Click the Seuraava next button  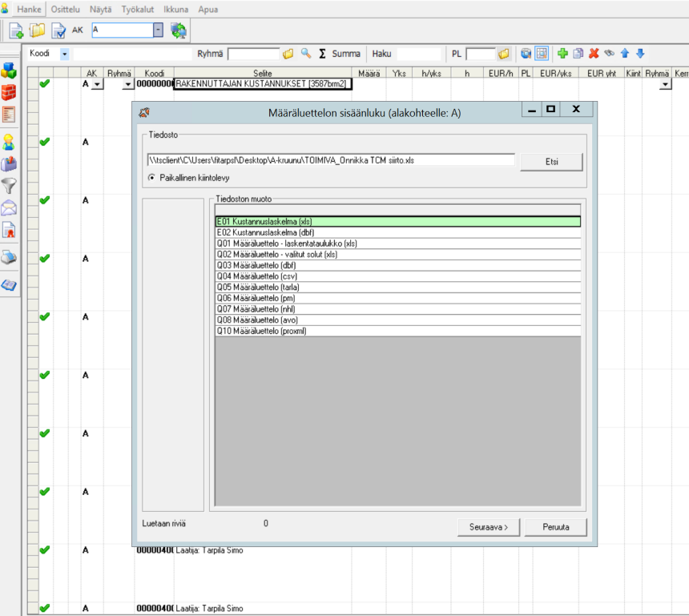[489, 527]
